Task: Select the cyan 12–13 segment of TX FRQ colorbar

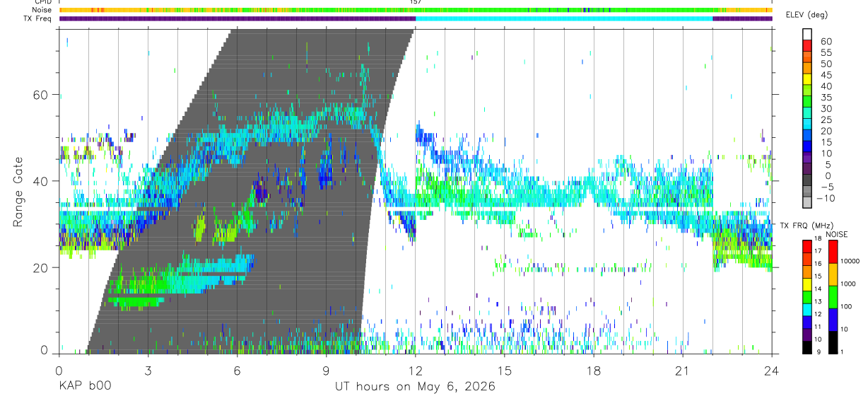Action: tap(807, 310)
